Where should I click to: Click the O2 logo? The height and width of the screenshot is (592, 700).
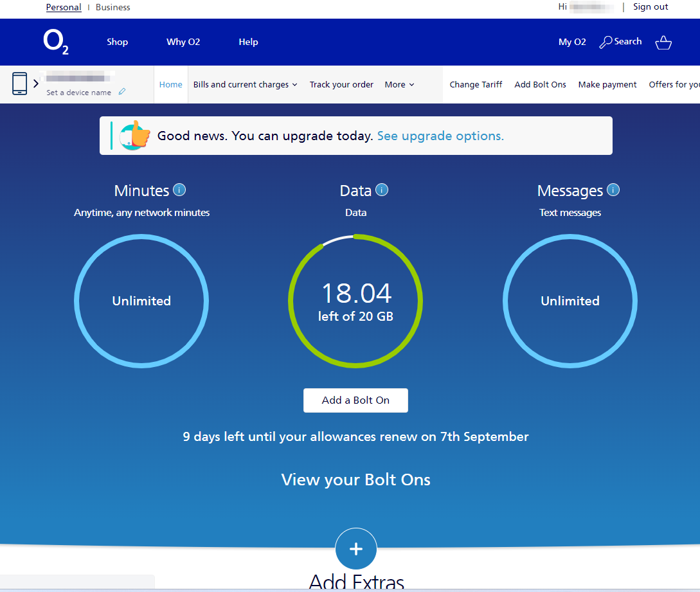tap(56, 42)
